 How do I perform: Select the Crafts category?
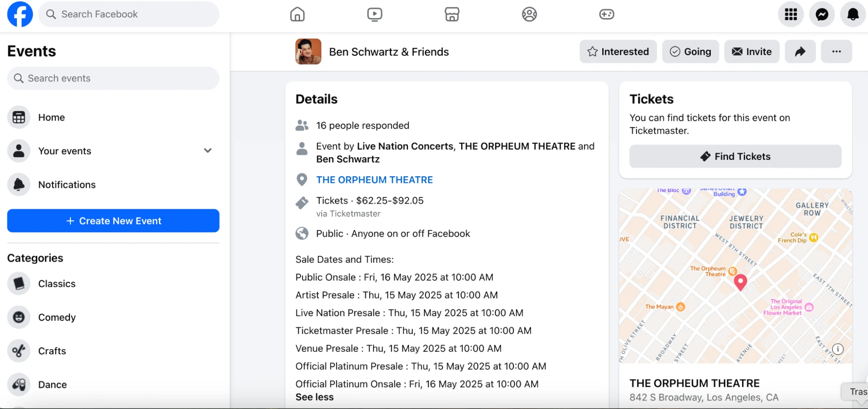point(113,351)
